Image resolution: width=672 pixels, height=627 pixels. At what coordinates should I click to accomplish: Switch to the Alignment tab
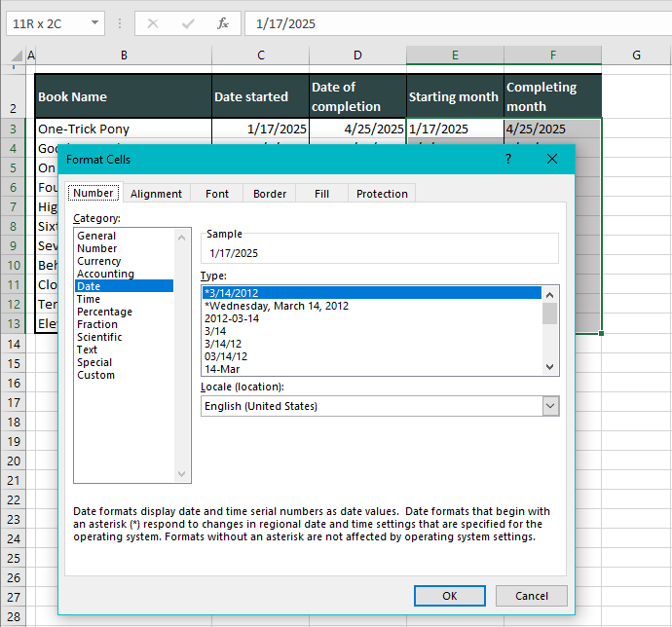[156, 194]
